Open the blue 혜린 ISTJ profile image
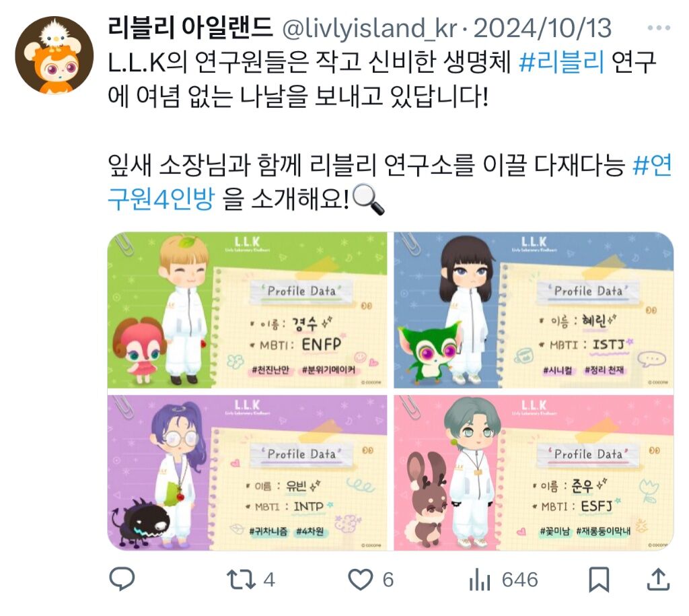 (x=534, y=310)
